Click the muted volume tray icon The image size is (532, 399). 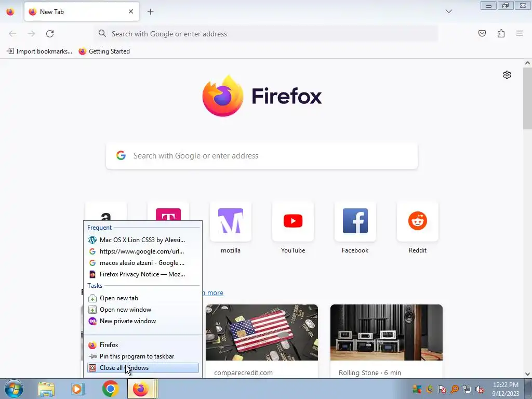click(x=480, y=389)
